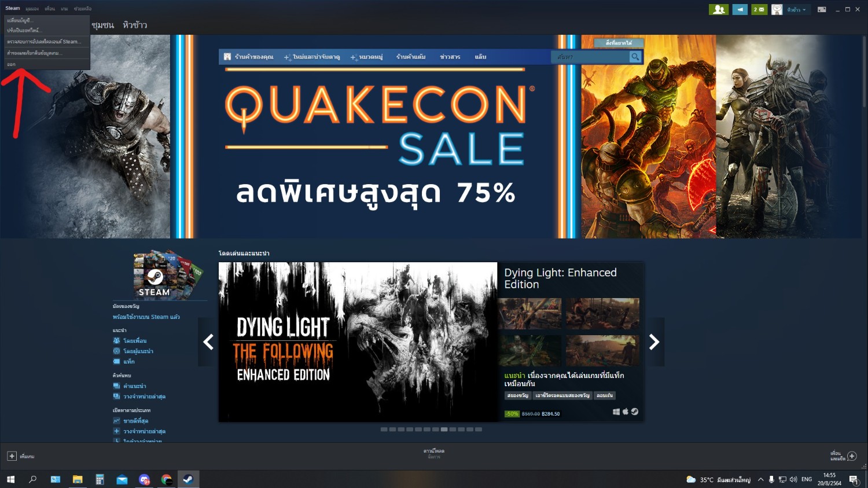Click the เอาชีวิตรอดแบบสยองขวัญ tag
Image resolution: width=868 pixels, height=488 pixels.
(562, 395)
